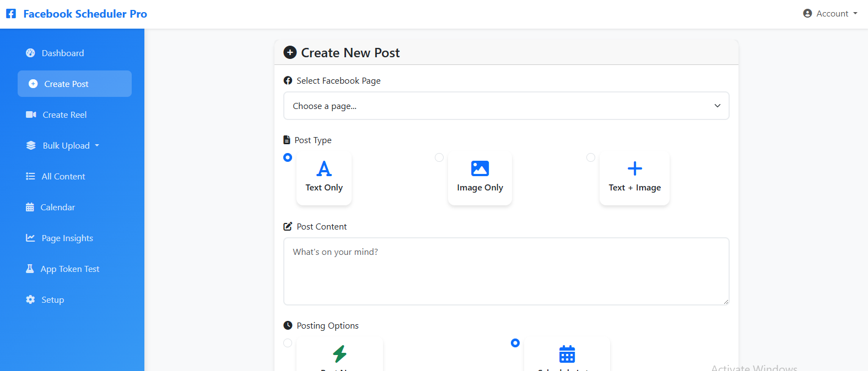
Task: Click the App Token Test flask icon
Action: [x=30, y=269]
